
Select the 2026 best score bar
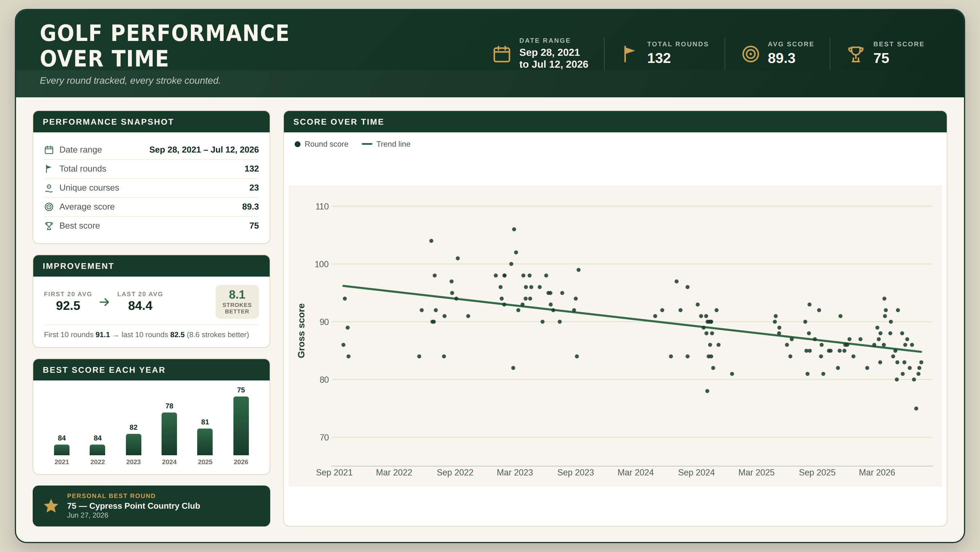click(x=241, y=426)
